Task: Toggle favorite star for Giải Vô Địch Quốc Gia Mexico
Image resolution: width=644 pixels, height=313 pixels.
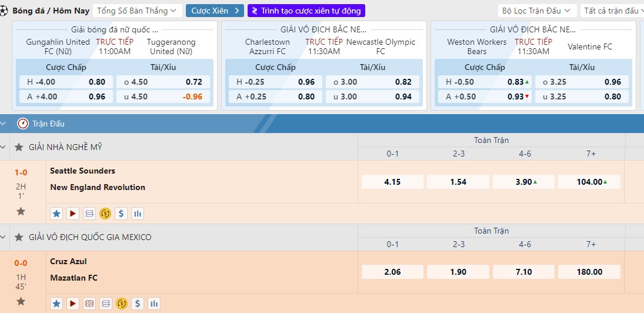Action: point(19,238)
